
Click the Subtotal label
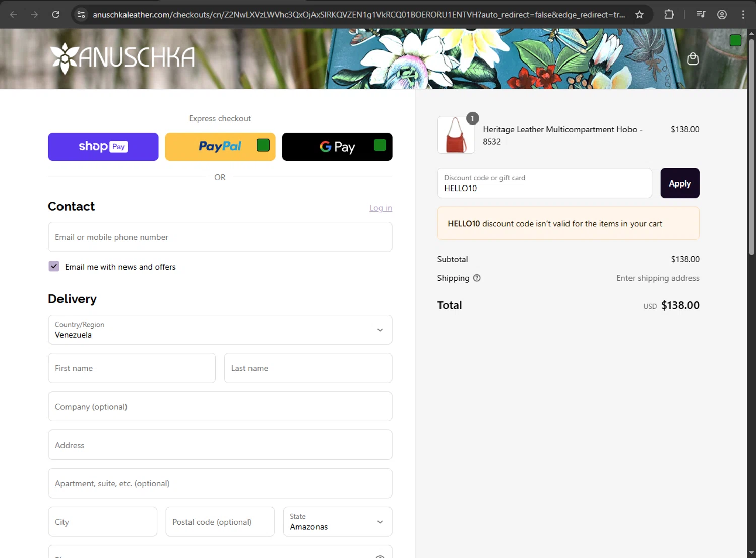[452, 259]
